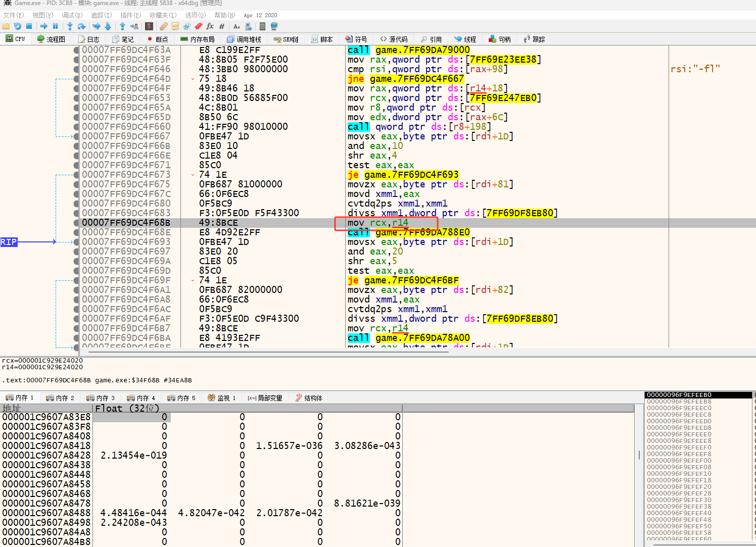Open the 结构体 struct tab
This screenshot has height=547, width=756.
[309, 398]
